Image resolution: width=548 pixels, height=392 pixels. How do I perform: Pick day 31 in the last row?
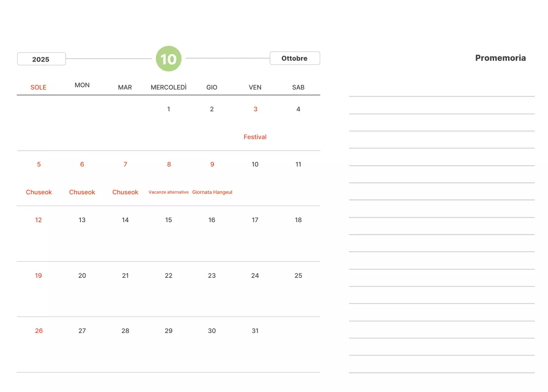(255, 331)
